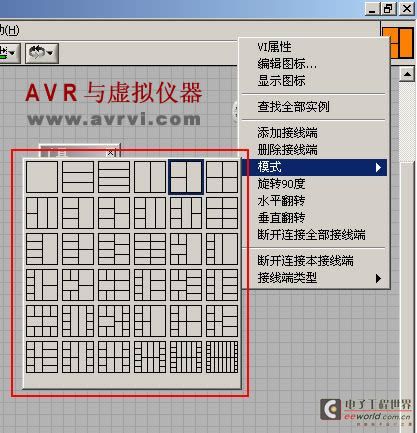This screenshot has height=433, width=417.
Task: Select 垂直翻转 menu entry
Action: point(281,218)
